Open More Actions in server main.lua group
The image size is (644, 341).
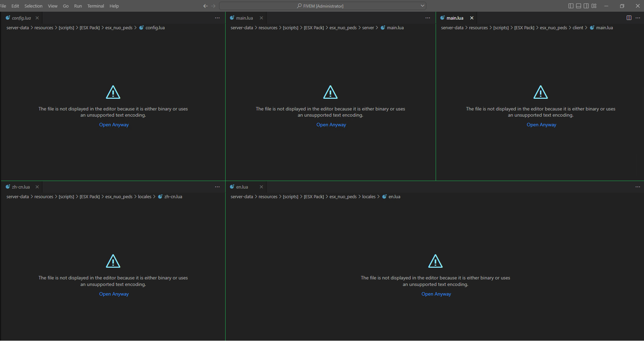coord(428,18)
